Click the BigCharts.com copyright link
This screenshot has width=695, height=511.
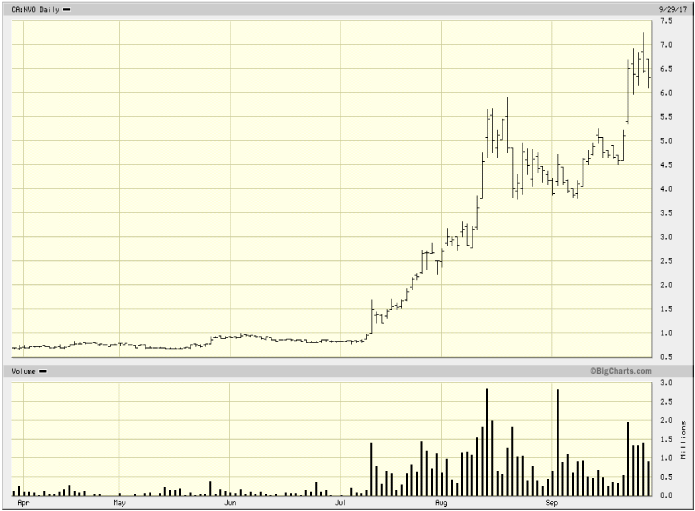pos(620,371)
